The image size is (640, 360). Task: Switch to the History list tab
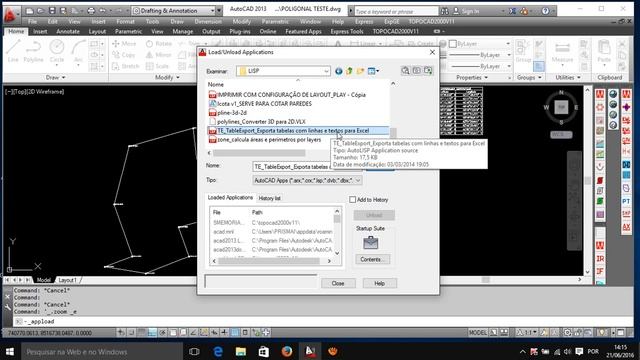click(269, 198)
